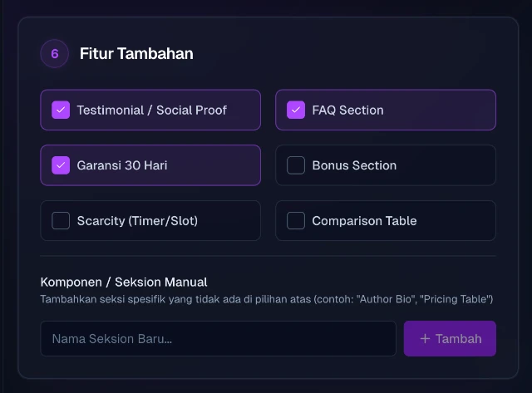Enable the Bonus Section checkbox
This screenshot has height=393, width=532.
(x=296, y=165)
